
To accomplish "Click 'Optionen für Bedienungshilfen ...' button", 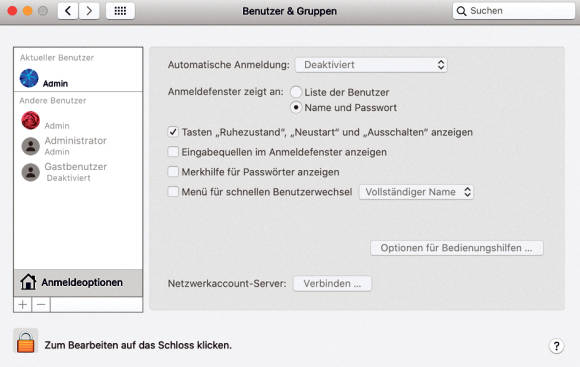I will (x=456, y=248).
